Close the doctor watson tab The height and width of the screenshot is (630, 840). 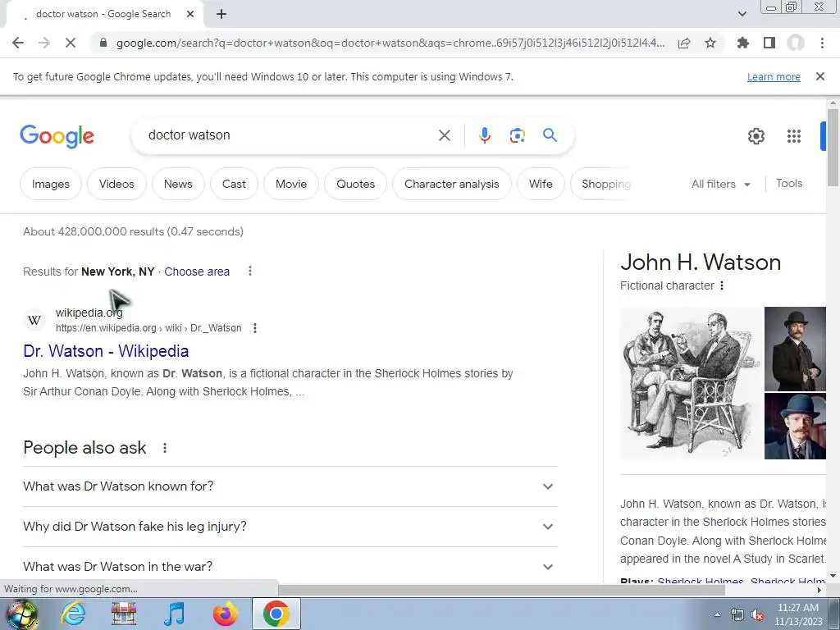(190, 15)
